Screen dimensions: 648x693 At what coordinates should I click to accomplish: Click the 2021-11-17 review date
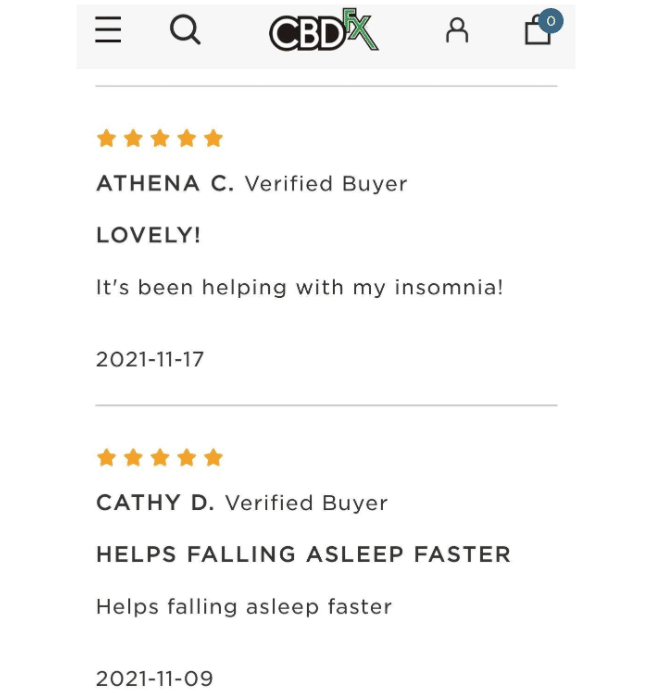point(150,359)
